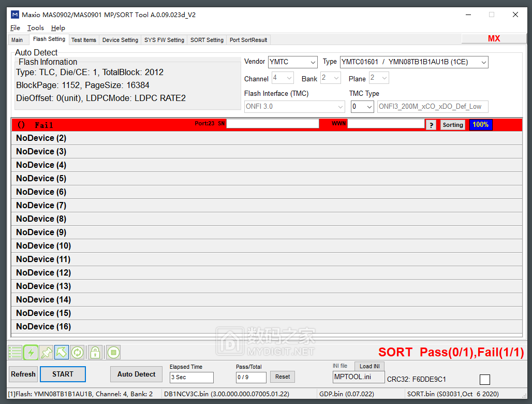532x404 pixels.
Task: Click the Reset button
Action: click(283, 377)
